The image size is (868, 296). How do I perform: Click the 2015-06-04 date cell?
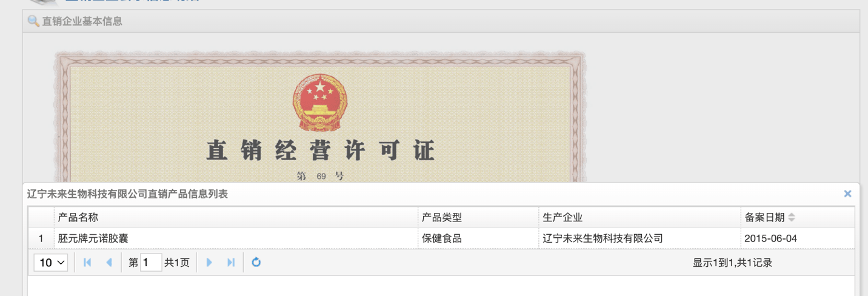(798, 238)
